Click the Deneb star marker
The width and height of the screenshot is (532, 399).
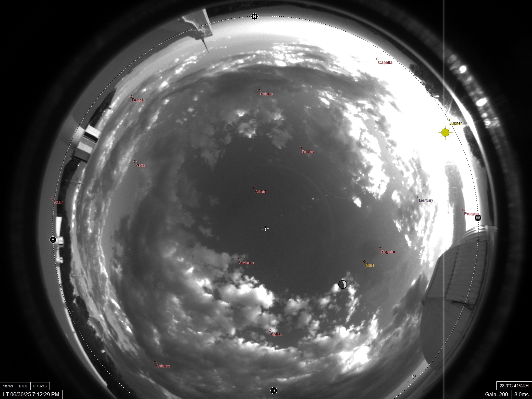(x=131, y=96)
